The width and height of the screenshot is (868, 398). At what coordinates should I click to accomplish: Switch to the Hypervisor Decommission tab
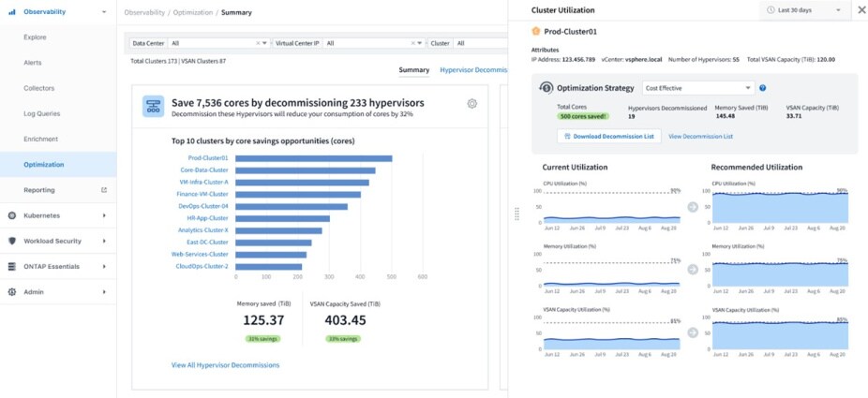point(473,69)
